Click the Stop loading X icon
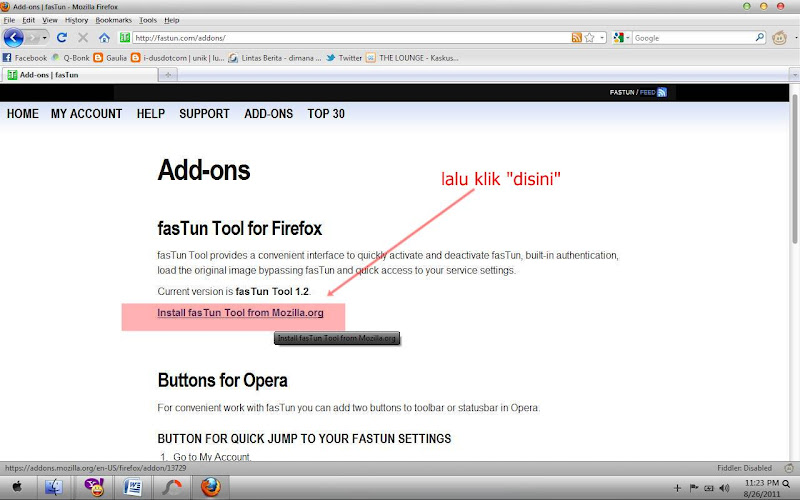Viewport: 800px width, 500px height. coord(83,38)
